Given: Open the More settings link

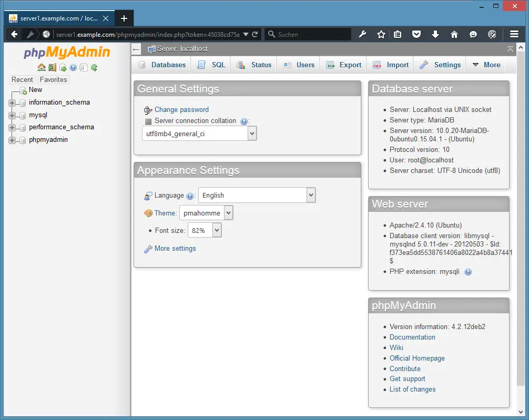Looking at the screenshot, I should 175,248.
